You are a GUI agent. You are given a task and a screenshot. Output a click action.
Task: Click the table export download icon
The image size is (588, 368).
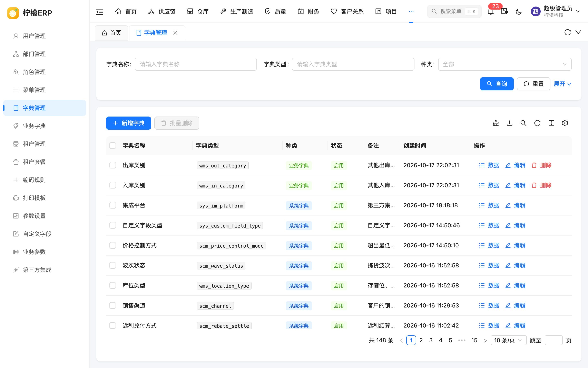point(510,123)
